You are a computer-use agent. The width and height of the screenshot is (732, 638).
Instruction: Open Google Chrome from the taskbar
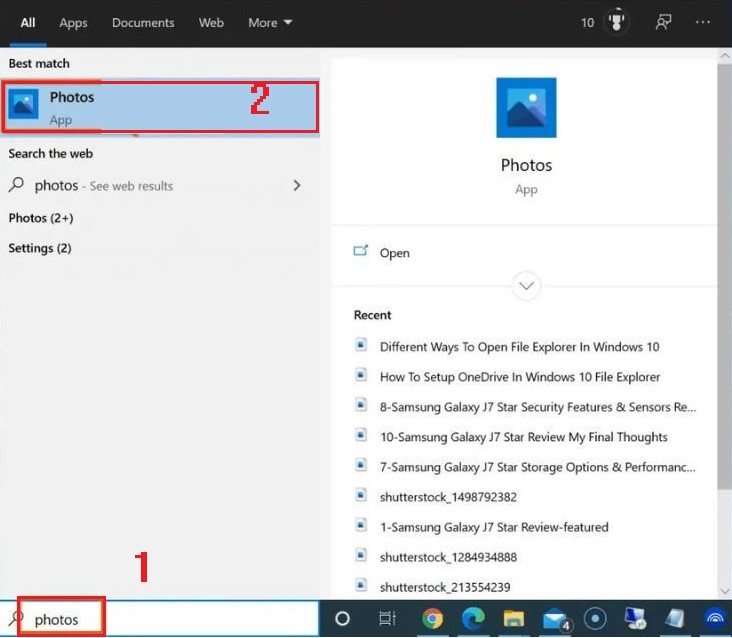(x=433, y=618)
